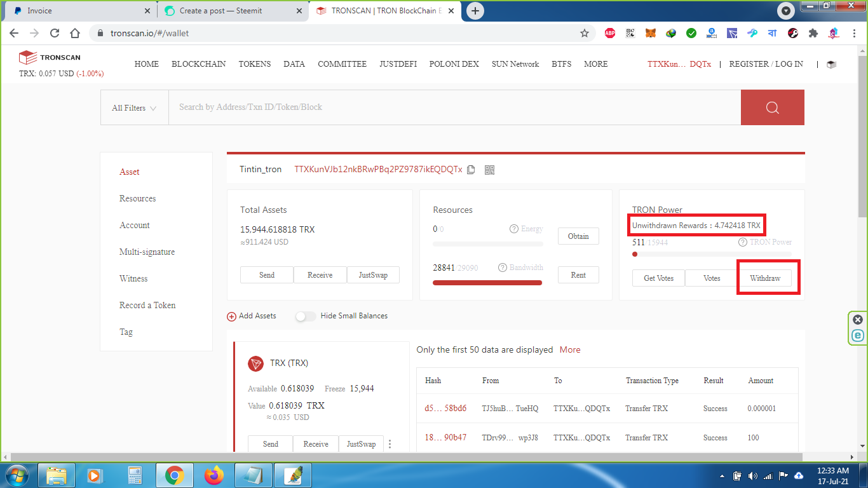Click the Energy progress bar
The image size is (868, 488).
click(x=487, y=243)
